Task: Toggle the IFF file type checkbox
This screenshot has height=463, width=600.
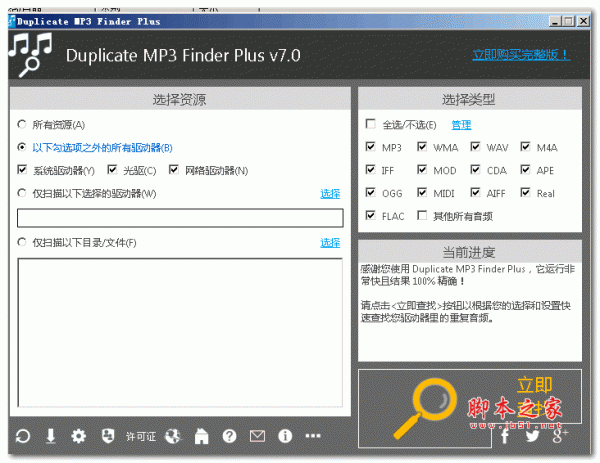Action: click(370, 170)
